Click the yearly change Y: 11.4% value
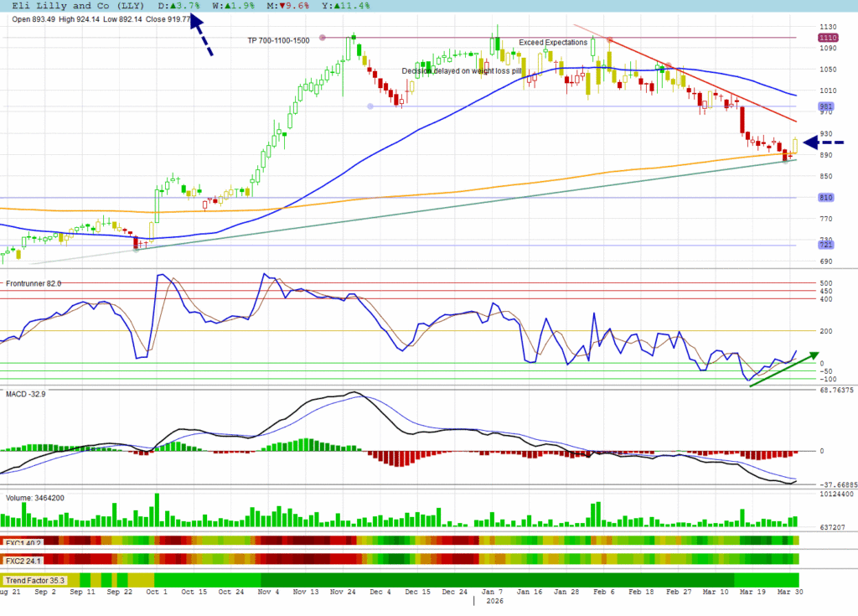The image size is (858, 616). pos(318,6)
